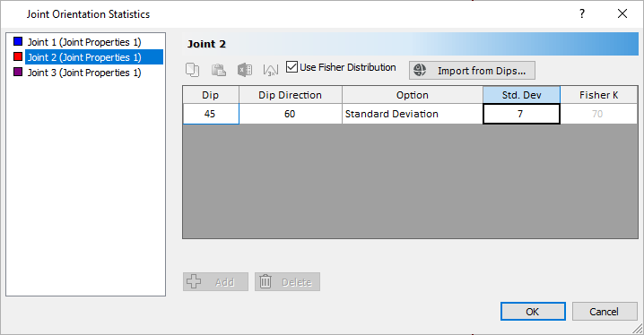Toggle the Use Fisher Distribution checkbox
Screen dimensions: 644x335
292,67
